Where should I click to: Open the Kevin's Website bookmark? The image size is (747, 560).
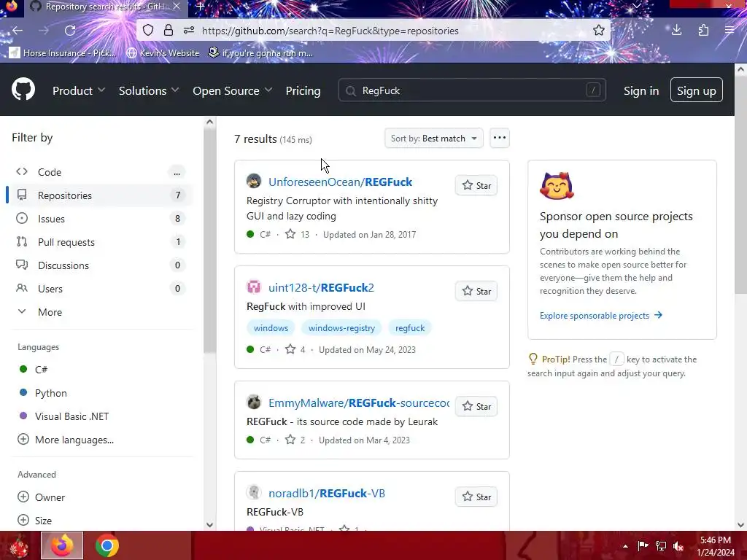tap(163, 52)
